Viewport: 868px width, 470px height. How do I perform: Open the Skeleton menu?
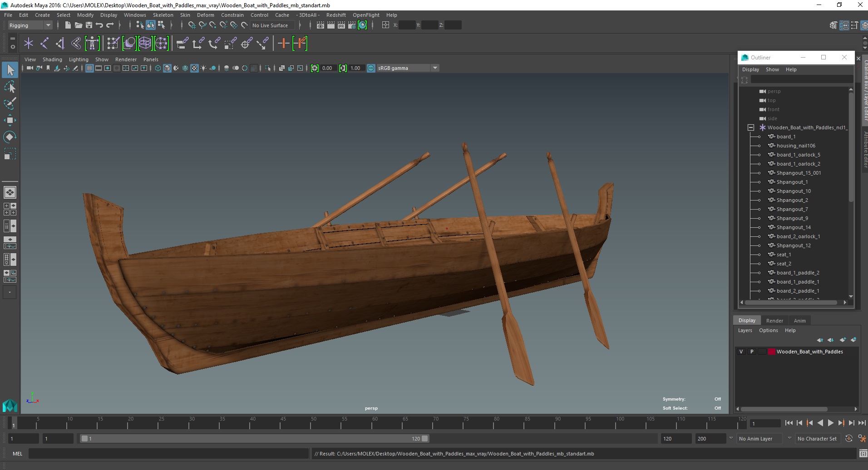[x=163, y=15]
